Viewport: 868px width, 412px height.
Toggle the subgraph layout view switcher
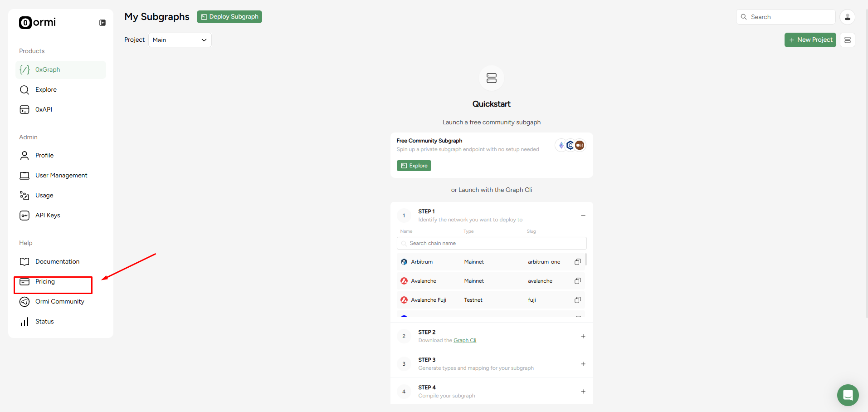click(848, 39)
